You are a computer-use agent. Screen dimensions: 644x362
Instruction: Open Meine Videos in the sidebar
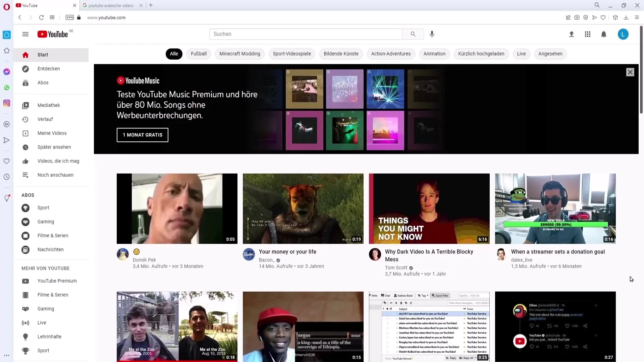point(51,133)
